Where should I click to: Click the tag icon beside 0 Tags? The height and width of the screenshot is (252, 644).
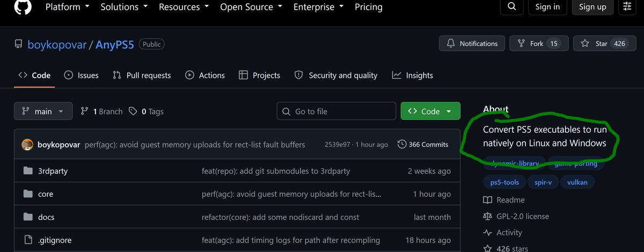point(133,112)
